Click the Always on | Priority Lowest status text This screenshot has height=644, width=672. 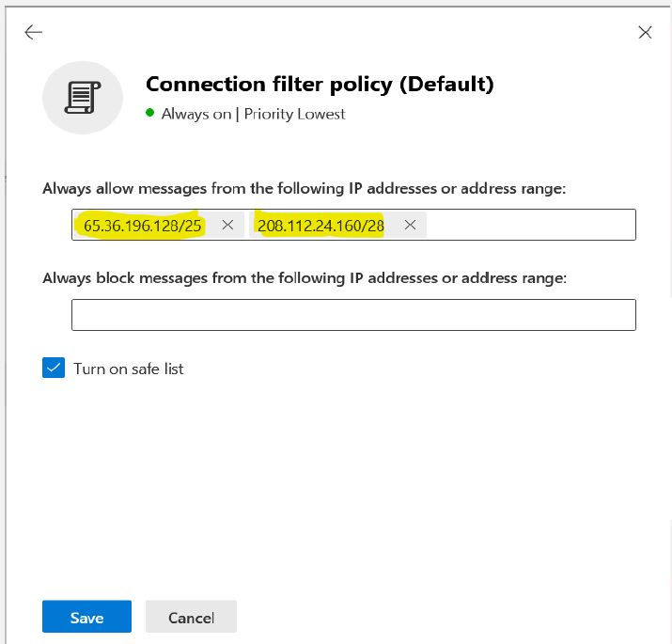253,114
